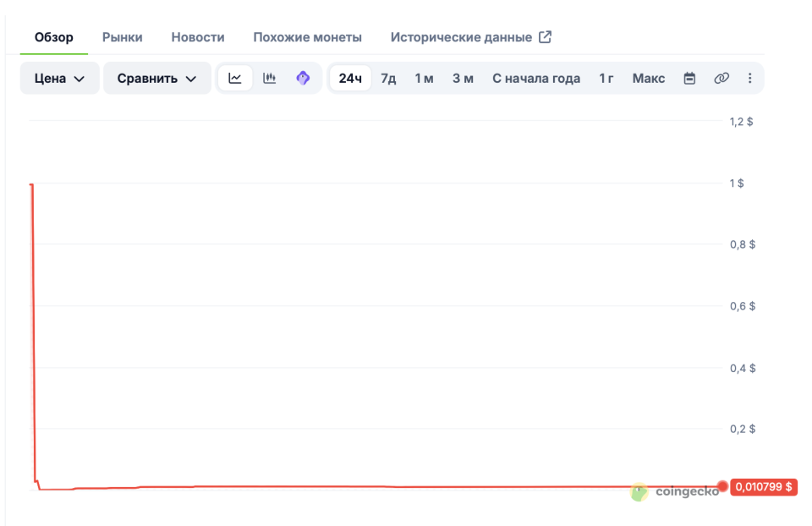Click the red endpoint dot on chart line
The image size is (812, 526).
tap(722, 486)
